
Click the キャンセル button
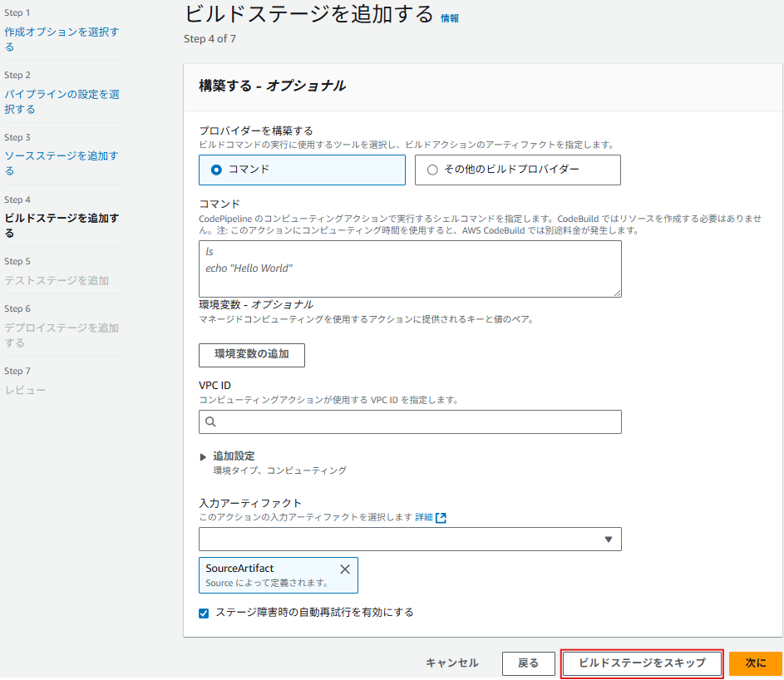click(452, 663)
